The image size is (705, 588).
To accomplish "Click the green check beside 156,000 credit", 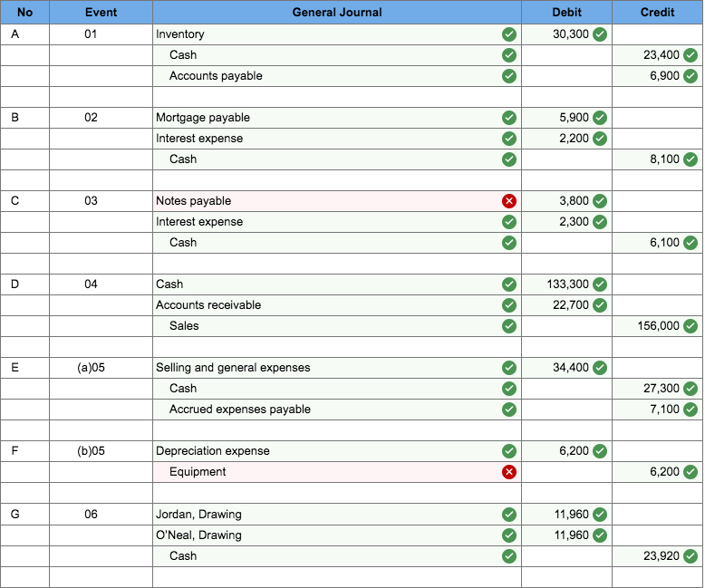I will tap(691, 326).
